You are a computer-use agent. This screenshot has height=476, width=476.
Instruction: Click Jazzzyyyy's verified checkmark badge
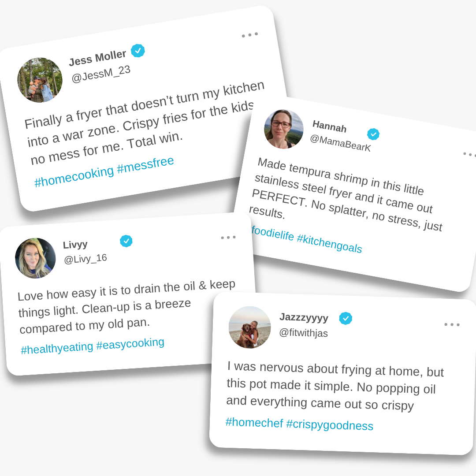346,318
